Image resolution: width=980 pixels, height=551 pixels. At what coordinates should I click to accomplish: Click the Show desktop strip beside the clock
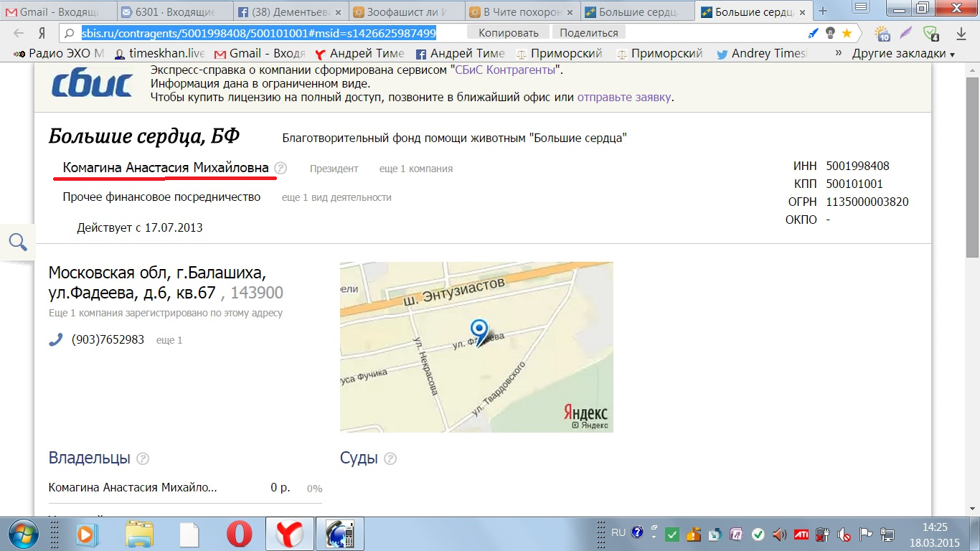coord(974,534)
